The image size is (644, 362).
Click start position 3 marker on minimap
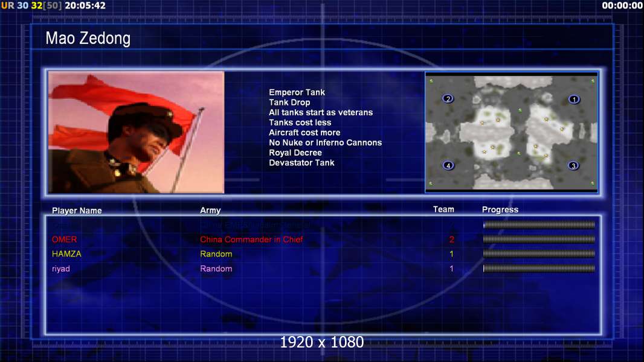coord(573,166)
